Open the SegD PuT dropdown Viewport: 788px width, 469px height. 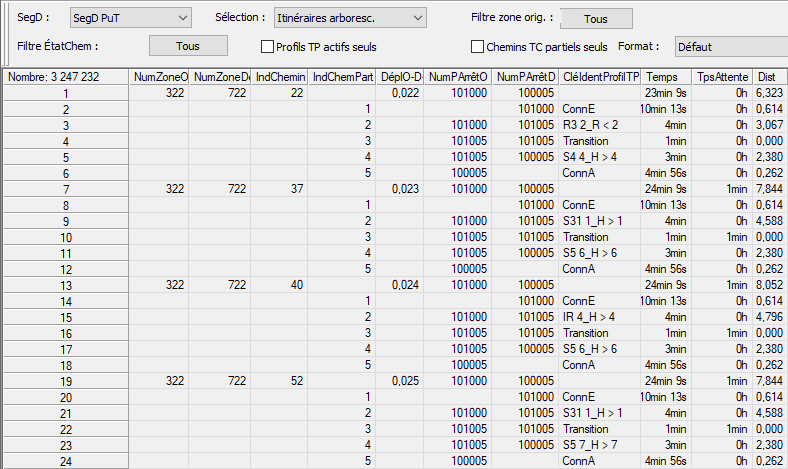click(130, 18)
